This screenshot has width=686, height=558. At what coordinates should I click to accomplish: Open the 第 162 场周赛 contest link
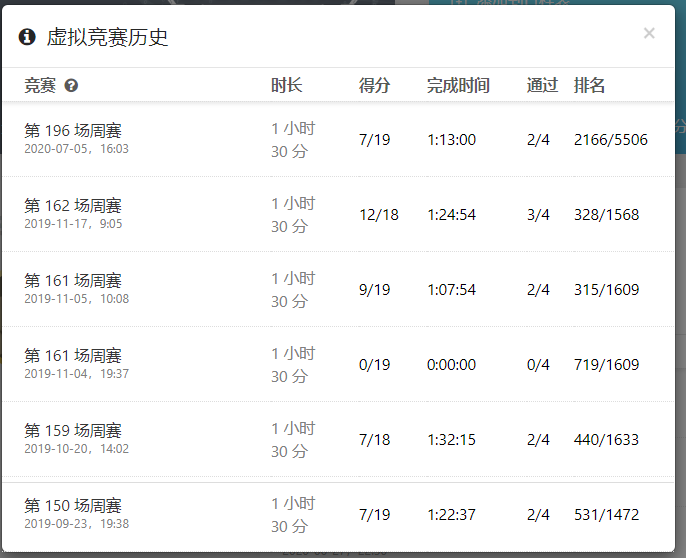coord(73,206)
